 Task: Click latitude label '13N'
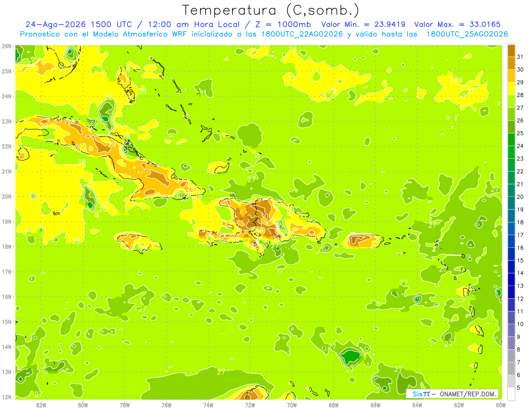pyautogui.click(x=6, y=372)
